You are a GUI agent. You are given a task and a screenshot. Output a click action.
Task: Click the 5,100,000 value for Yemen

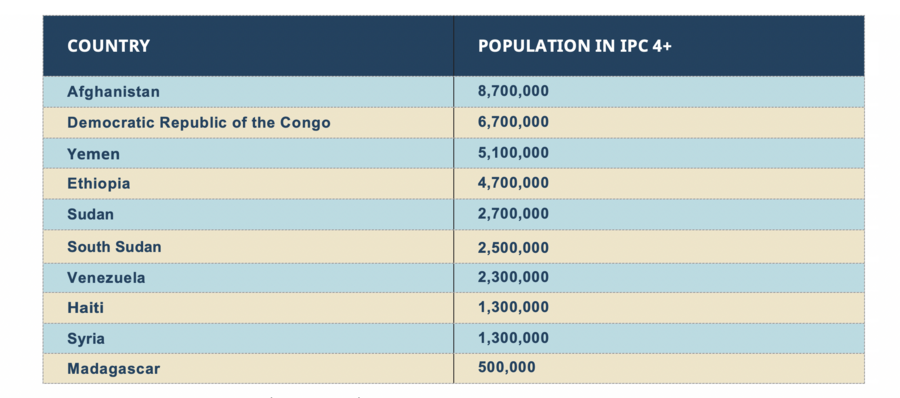point(513,153)
